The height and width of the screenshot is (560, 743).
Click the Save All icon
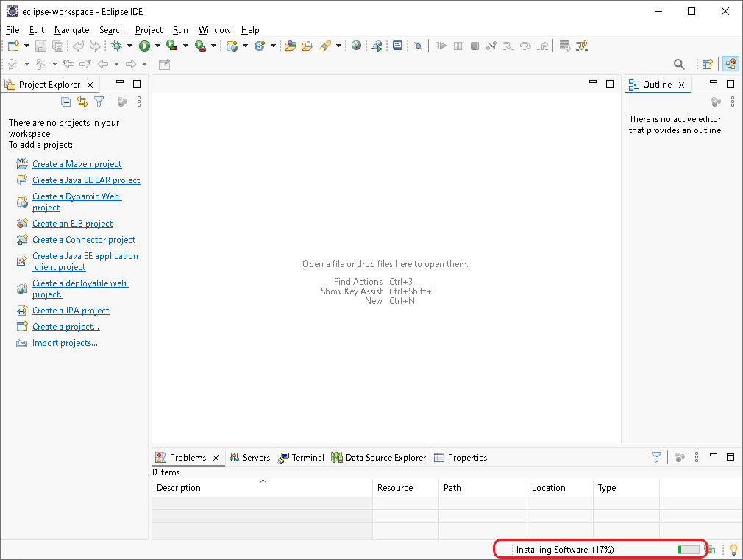(57, 46)
